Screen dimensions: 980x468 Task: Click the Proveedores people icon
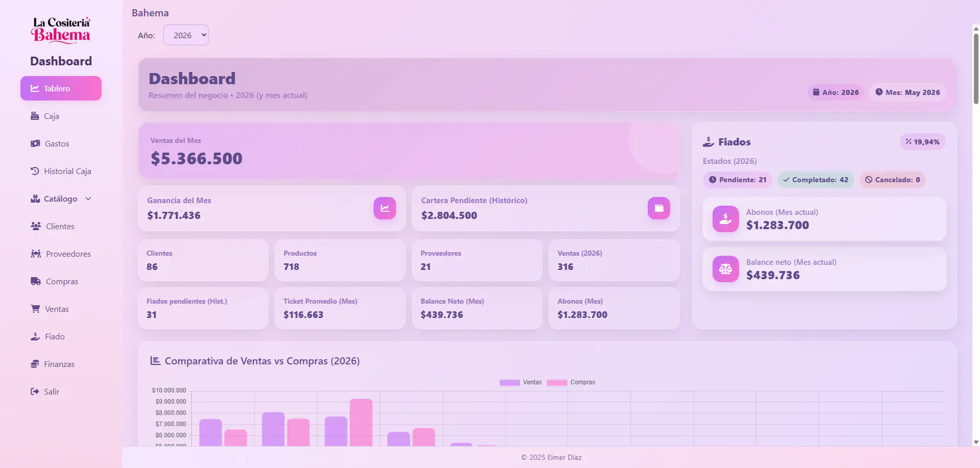36,254
